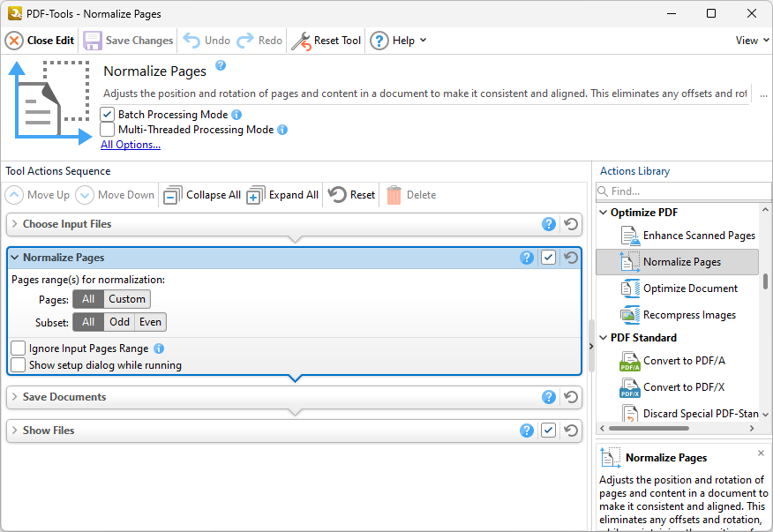Image resolution: width=773 pixels, height=532 pixels.
Task: Disable Batch Processing Mode checkbox
Action: pyautogui.click(x=108, y=115)
